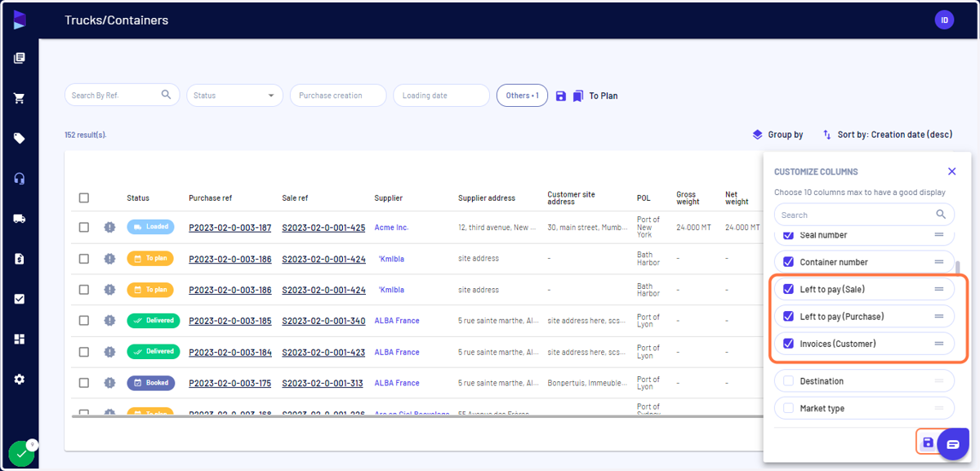Open the truck icon section in sidebar
Screen dimensions: 980x471
coord(20,219)
